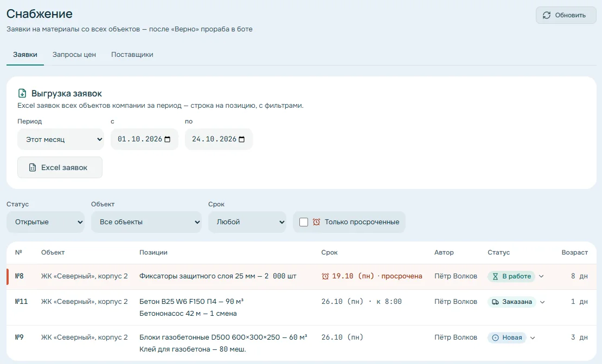Open the Срок filter set to Любой
The height and width of the screenshot is (364, 602).
point(247,222)
